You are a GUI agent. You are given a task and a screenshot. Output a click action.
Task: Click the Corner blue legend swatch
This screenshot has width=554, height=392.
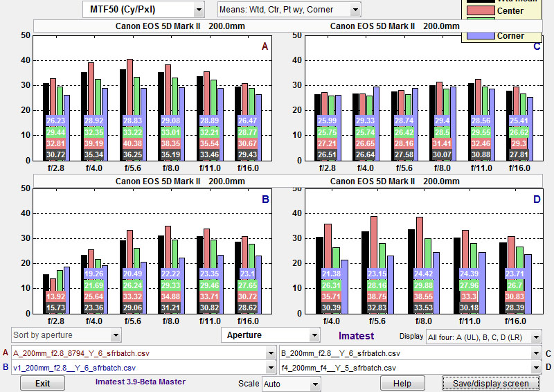pyautogui.click(x=481, y=36)
